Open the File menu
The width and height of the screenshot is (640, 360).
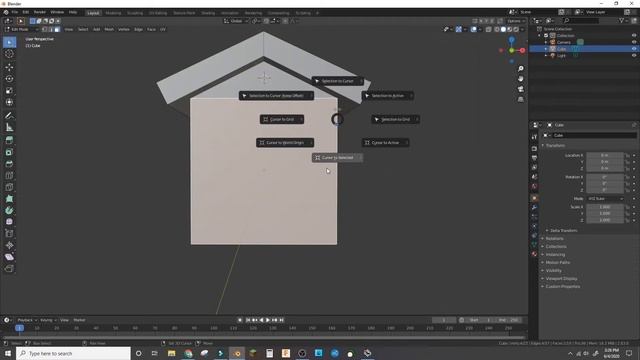coord(15,12)
